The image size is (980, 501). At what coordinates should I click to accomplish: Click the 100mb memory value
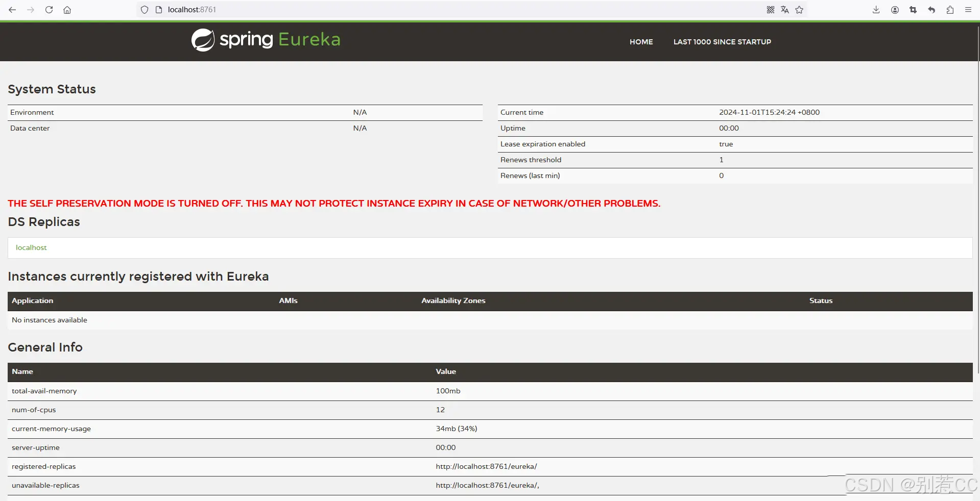[448, 391]
